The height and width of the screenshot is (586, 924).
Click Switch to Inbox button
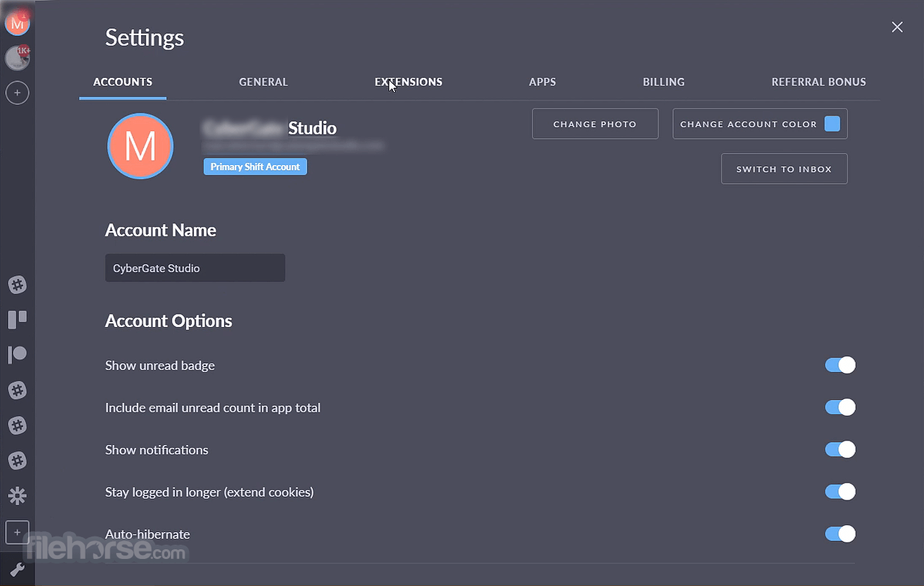[784, 169]
